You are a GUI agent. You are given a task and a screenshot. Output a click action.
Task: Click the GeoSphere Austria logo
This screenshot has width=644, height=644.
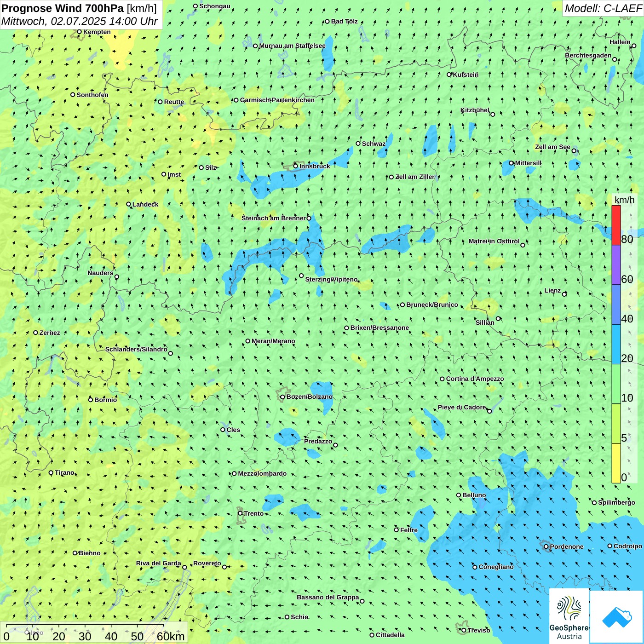[x=569, y=616]
